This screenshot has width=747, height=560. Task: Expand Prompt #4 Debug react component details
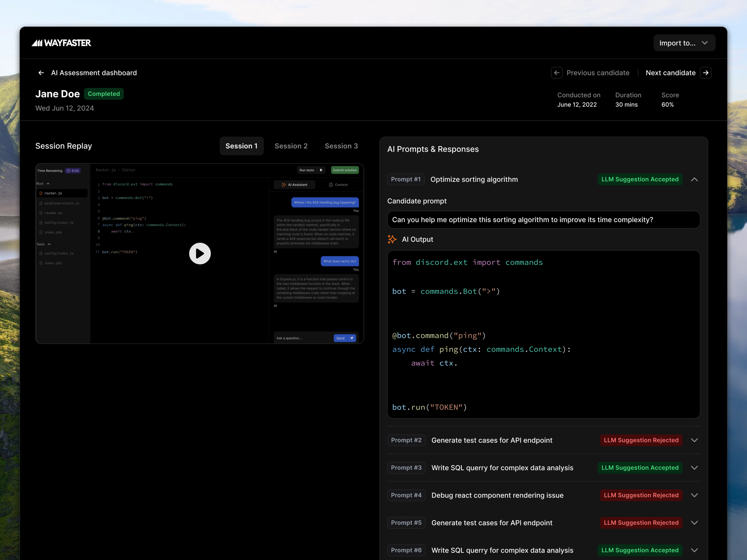(695, 495)
